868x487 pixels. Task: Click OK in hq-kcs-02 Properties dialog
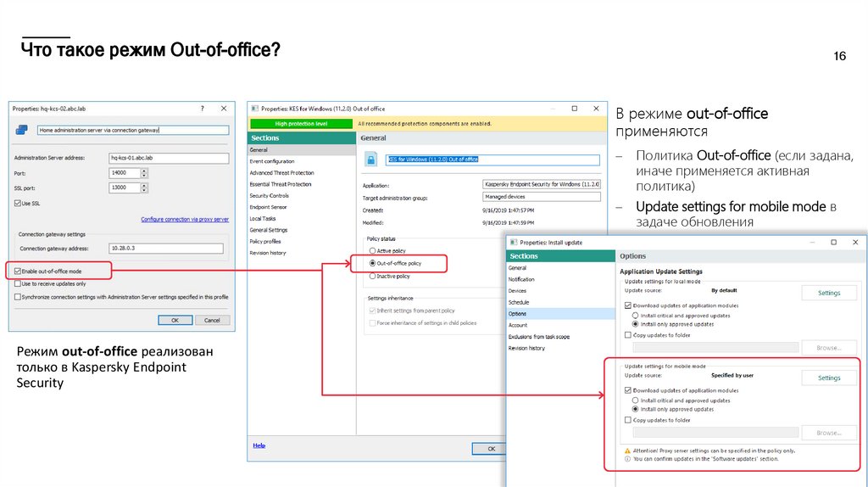(175, 320)
